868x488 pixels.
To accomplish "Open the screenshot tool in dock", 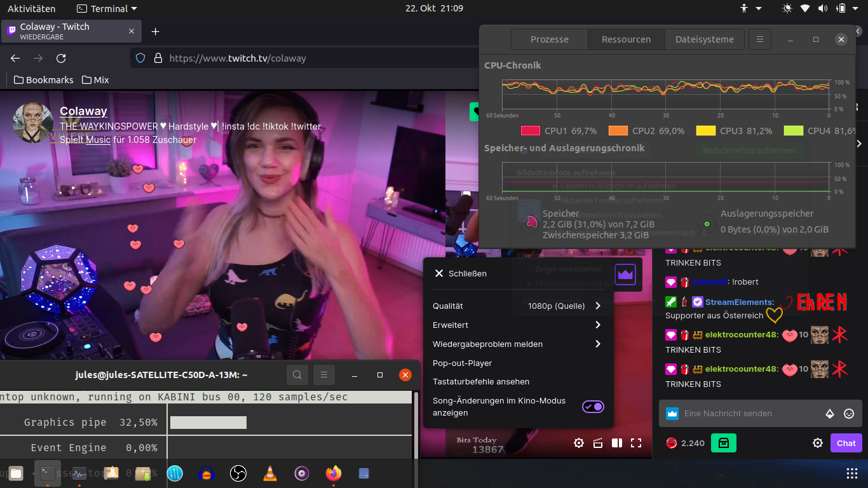I will [365, 473].
